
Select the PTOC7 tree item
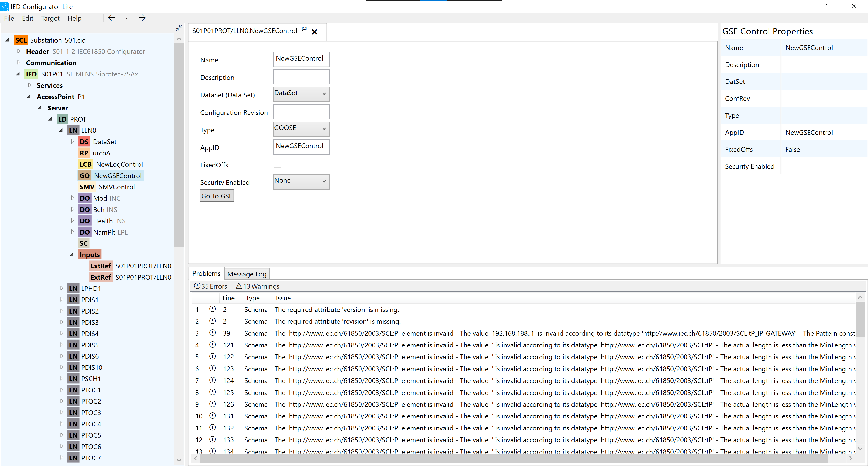pos(91,458)
